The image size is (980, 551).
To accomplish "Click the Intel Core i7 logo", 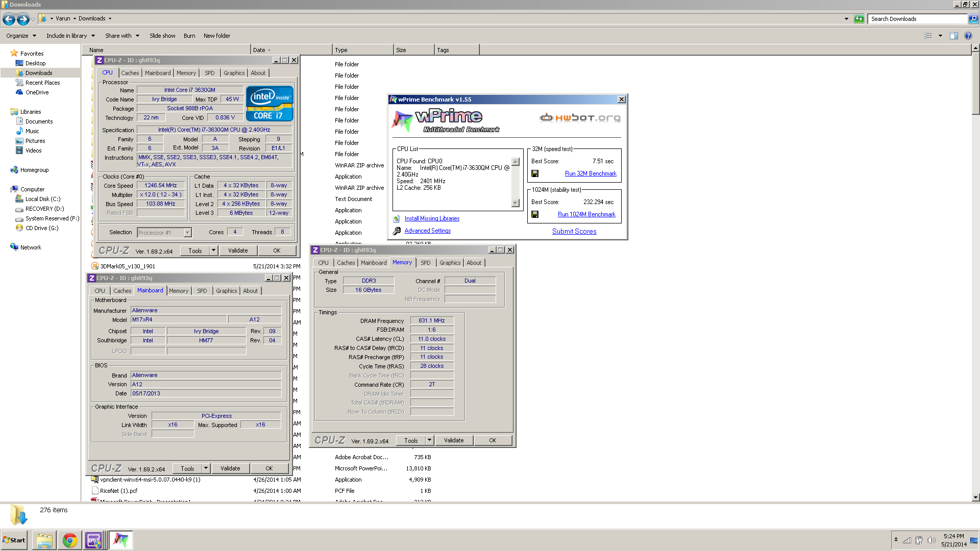I will click(269, 104).
